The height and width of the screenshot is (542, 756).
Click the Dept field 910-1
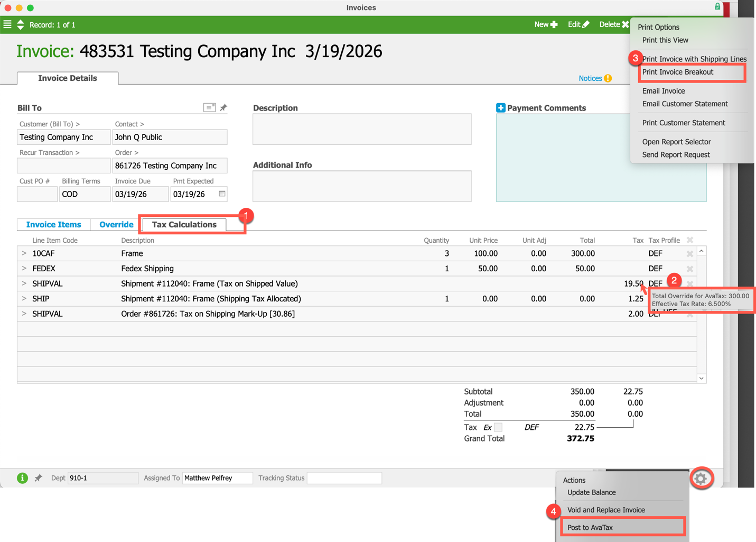point(102,478)
